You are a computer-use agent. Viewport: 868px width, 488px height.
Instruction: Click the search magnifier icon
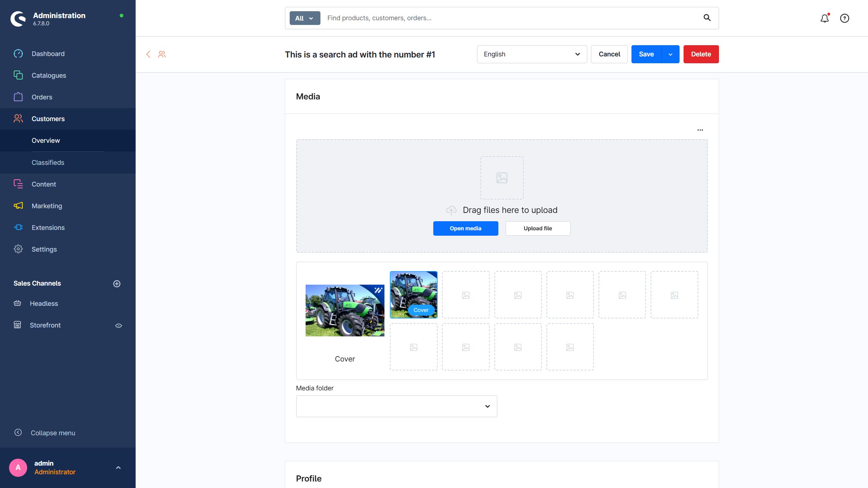707,18
